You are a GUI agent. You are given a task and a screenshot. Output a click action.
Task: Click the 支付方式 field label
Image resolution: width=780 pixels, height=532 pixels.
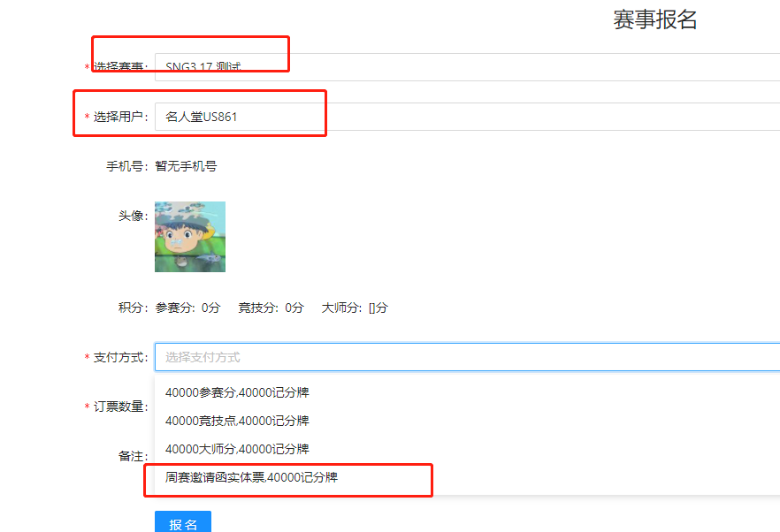click(x=119, y=357)
